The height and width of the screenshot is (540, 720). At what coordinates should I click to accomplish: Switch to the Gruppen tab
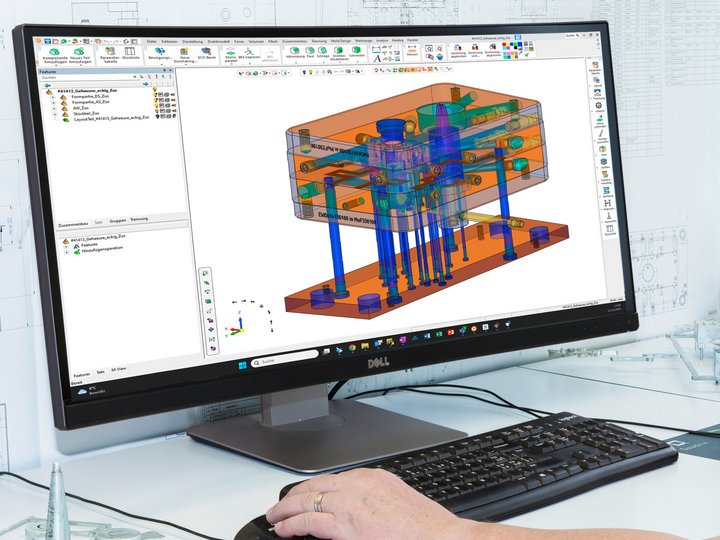[x=117, y=219]
